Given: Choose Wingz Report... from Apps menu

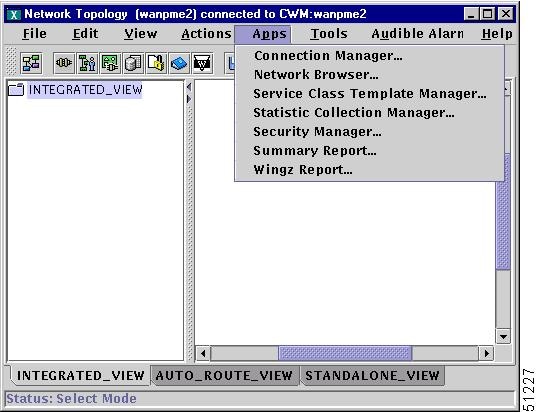Looking at the screenshot, I should [369, 170].
